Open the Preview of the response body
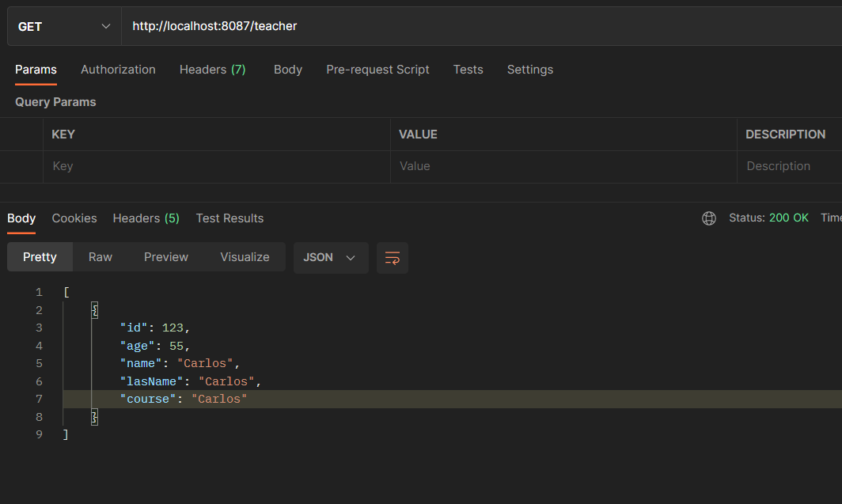The width and height of the screenshot is (842, 504). (x=165, y=257)
